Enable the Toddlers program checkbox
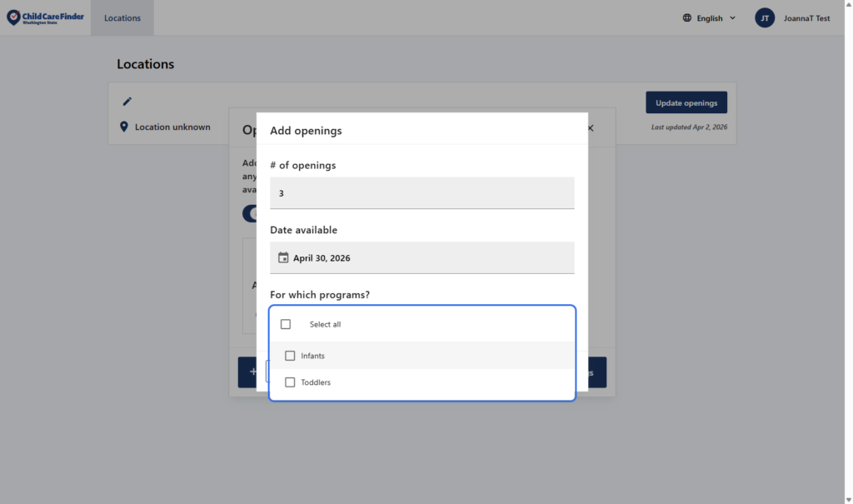Viewport: 853px width, 504px height. 290,382
